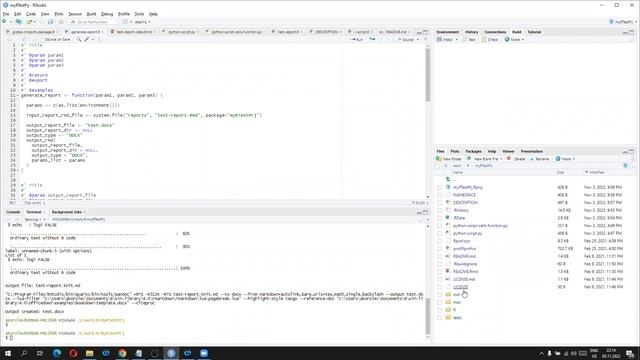
Task: Click Chrome icon in the taskbar
Action: [122, 353]
